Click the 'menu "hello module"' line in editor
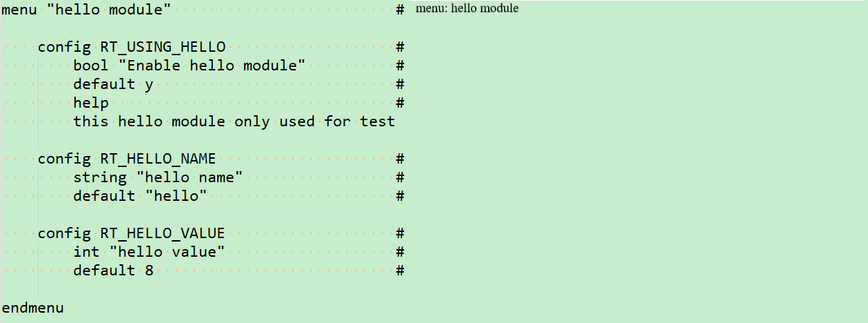Image resolution: width=868 pixels, height=323 pixels. [x=86, y=10]
